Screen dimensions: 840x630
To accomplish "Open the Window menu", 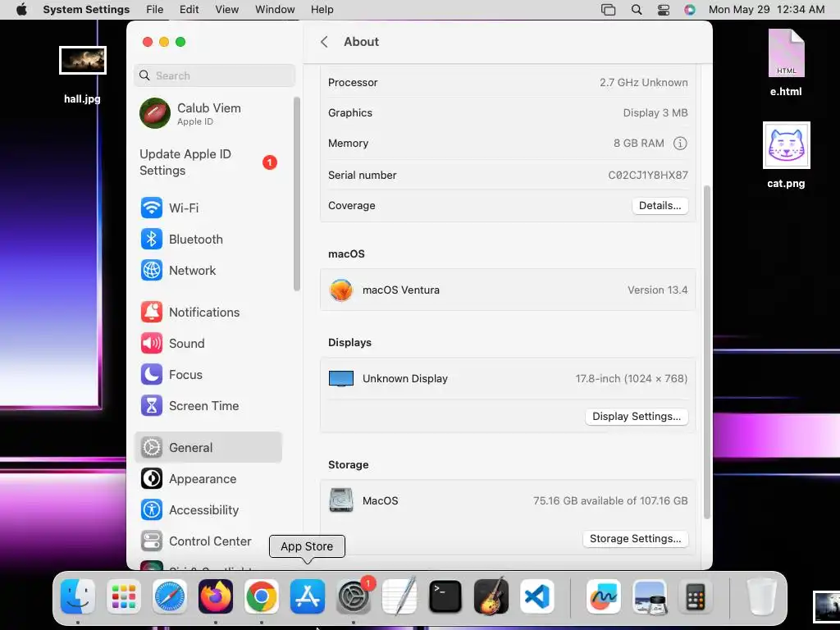I will point(275,10).
